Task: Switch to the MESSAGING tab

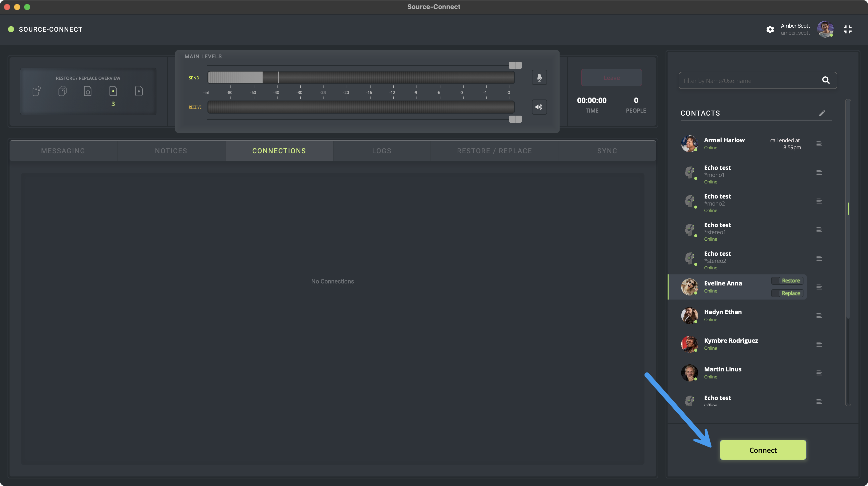Action: tap(63, 151)
